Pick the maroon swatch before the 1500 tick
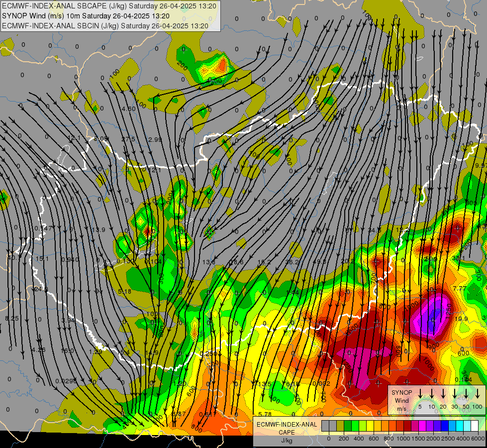 (x=407, y=426)
